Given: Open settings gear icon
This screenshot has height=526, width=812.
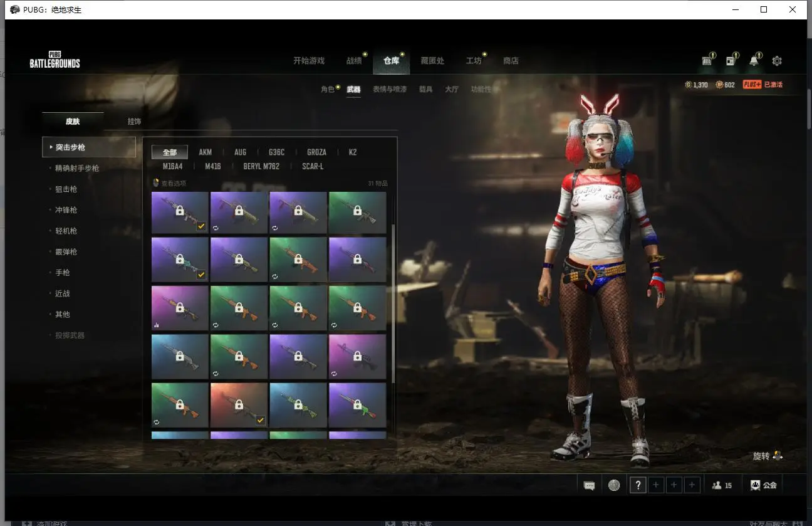Looking at the screenshot, I should click(x=777, y=61).
